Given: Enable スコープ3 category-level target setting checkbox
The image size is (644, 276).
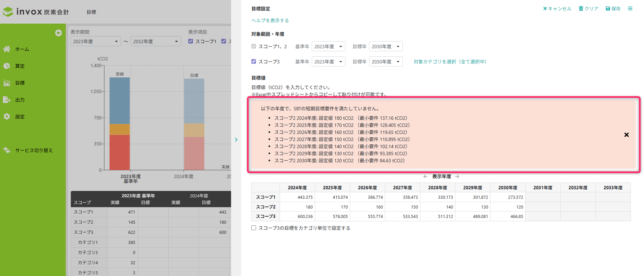Looking at the screenshot, I should coord(254,228).
